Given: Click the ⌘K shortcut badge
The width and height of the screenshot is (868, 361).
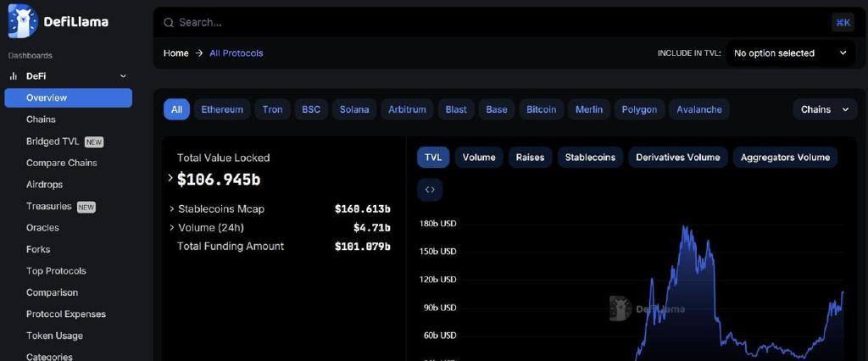Looking at the screenshot, I should (x=843, y=23).
